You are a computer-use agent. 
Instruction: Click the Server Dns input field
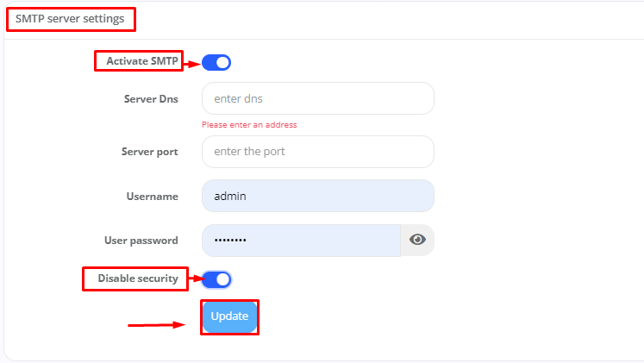317,98
